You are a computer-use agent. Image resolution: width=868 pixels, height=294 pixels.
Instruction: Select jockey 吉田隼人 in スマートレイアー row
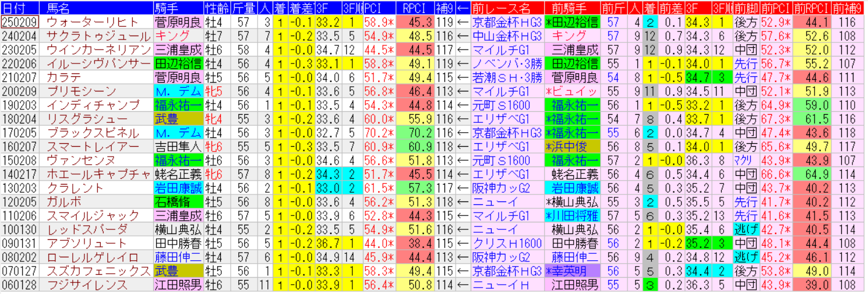tap(178, 147)
